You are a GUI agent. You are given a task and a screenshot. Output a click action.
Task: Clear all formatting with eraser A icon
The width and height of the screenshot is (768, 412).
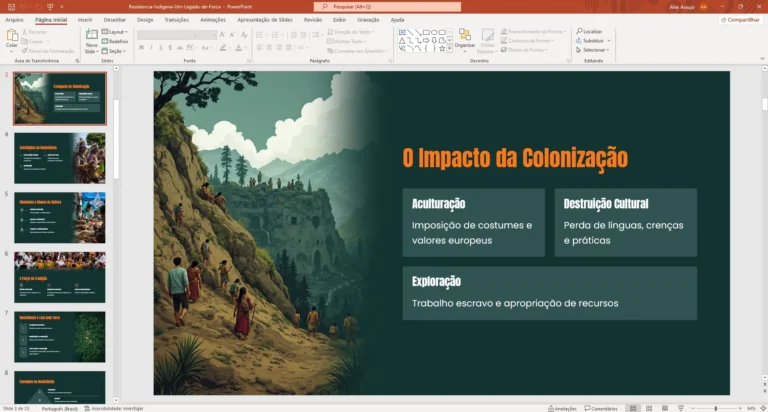tap(244, 35)
